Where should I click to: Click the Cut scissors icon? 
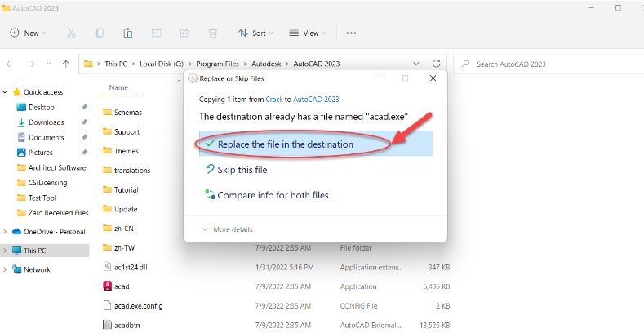71,33
